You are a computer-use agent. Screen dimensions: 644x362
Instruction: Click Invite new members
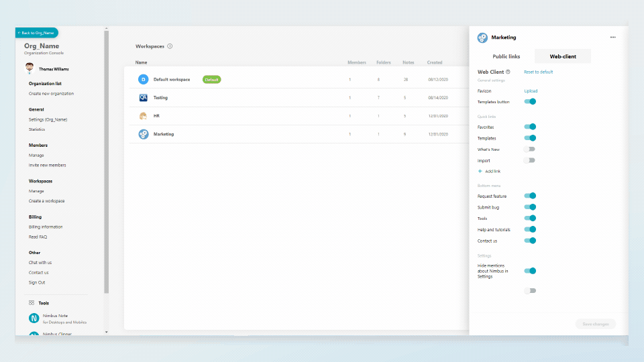click(47, 165)
